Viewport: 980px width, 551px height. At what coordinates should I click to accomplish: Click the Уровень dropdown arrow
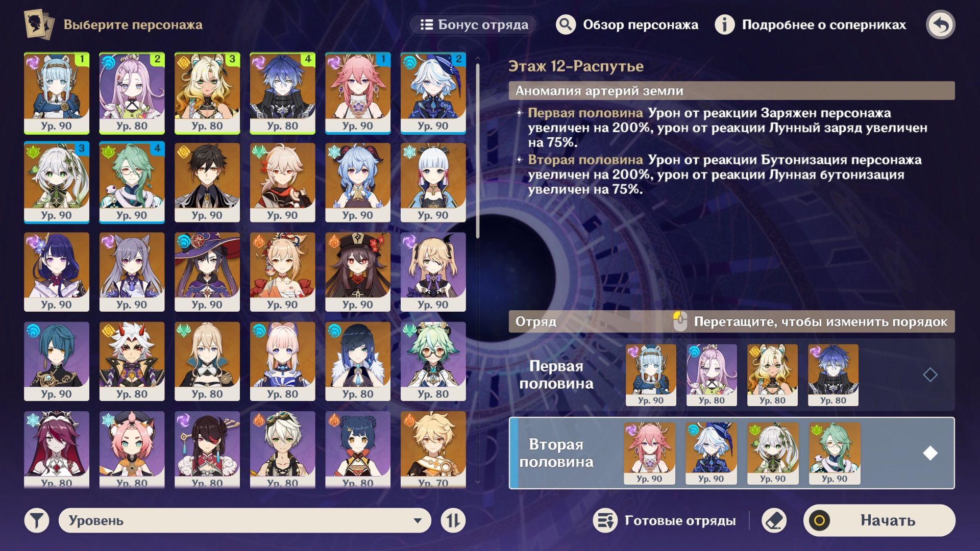[x=418, y=521]
